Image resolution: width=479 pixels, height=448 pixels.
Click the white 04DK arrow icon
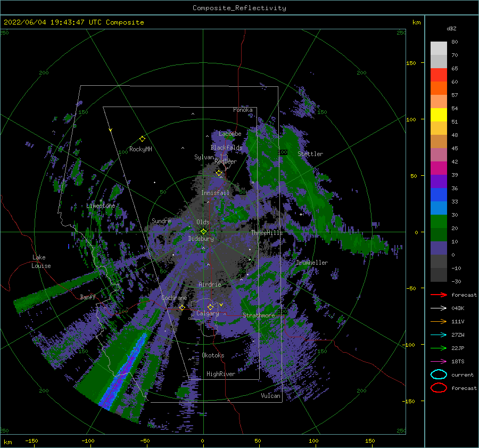click(439, 308)
